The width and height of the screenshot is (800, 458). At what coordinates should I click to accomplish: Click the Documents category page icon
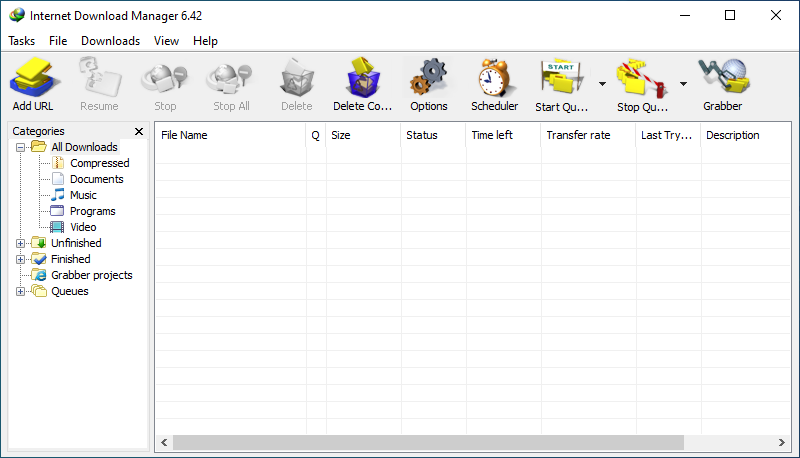coord(58,179)
